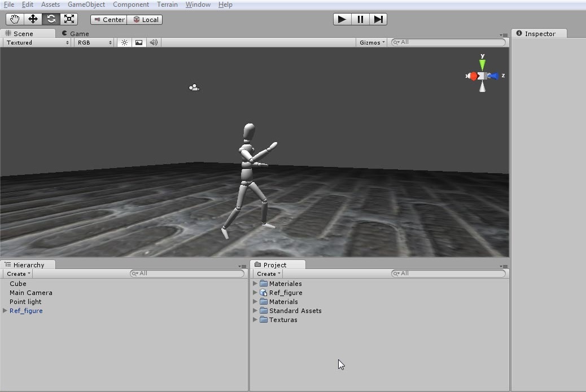Open the Window menu
586x392 pixels.
198,5
